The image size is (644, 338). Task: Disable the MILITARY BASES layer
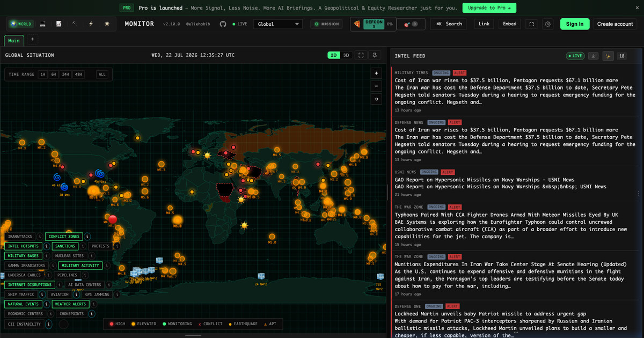pos(23,256)
